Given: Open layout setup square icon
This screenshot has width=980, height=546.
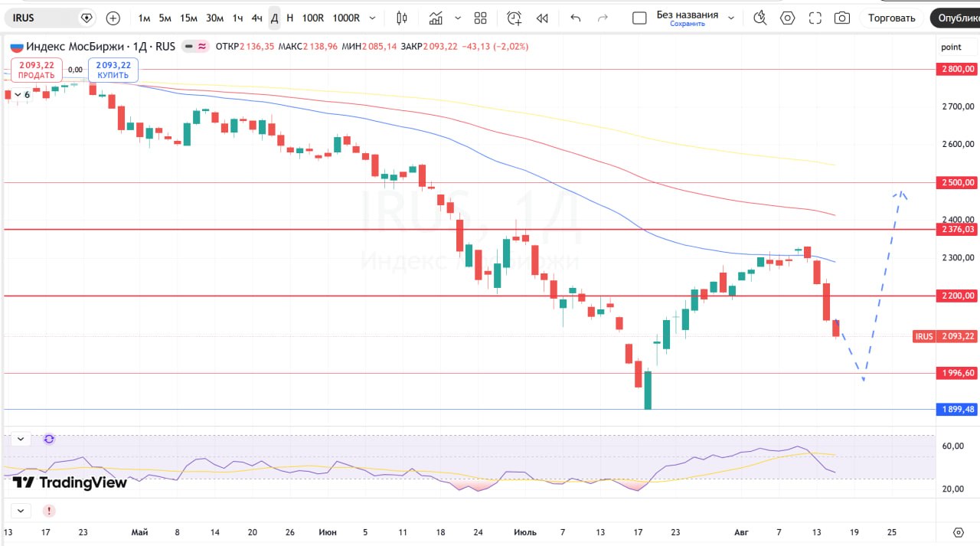Looking at the screenshot, I should click(639, 18).
